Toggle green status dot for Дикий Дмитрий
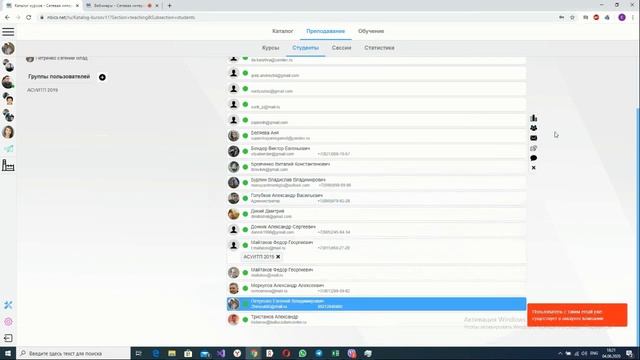Viewport: 640px width, 360px height. 245,214
